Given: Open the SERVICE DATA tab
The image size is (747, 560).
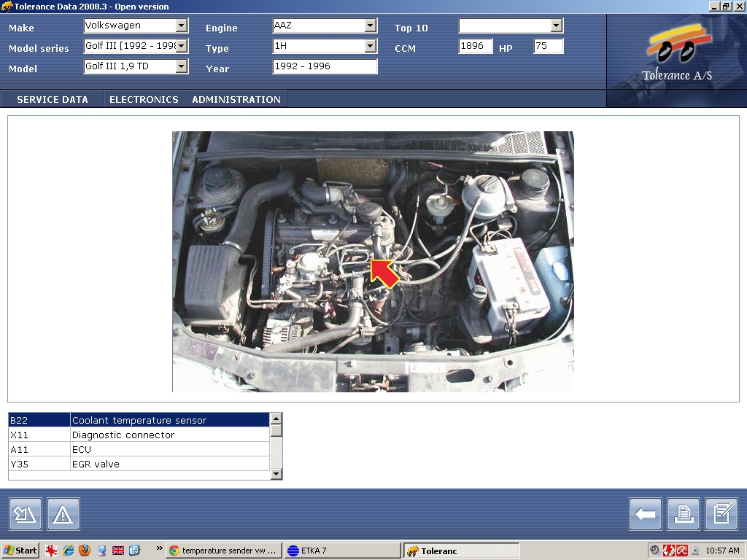Looking at the screenshot, I should pyautogui.click(x=53, y=99).
